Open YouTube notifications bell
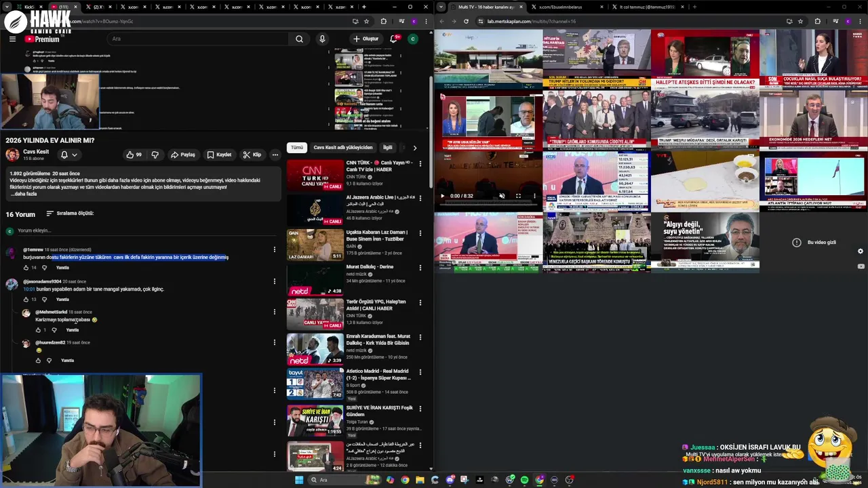 click(393, 39)
